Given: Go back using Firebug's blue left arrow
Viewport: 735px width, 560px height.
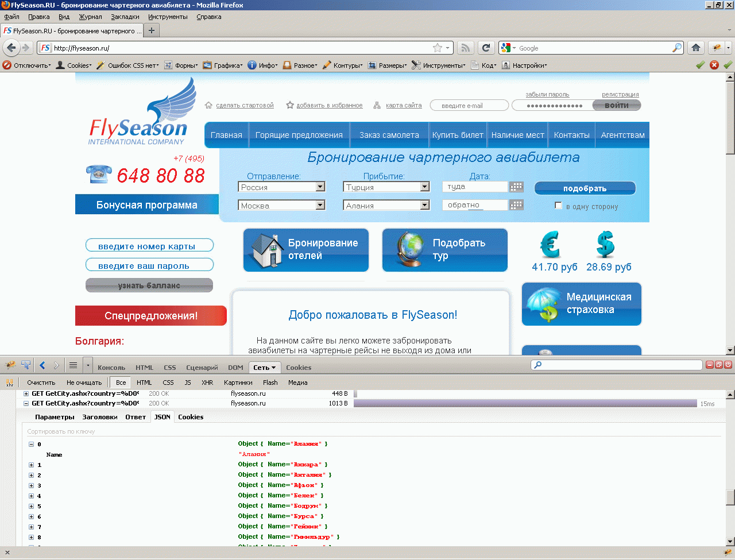Looking at the screenshot, I should point(42,365).
